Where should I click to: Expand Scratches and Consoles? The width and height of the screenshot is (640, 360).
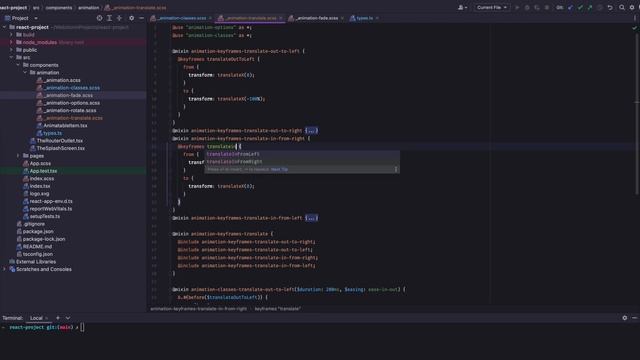4,269
